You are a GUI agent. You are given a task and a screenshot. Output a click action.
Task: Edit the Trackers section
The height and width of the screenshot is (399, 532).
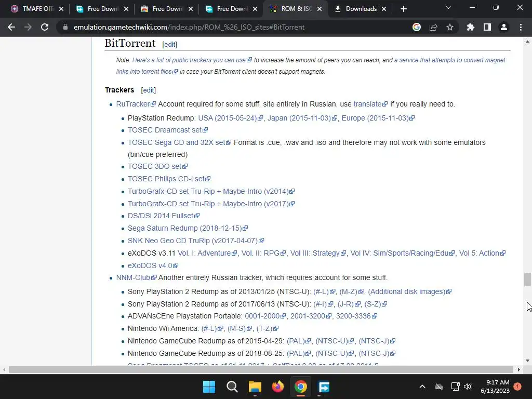[x=148, y=90]
